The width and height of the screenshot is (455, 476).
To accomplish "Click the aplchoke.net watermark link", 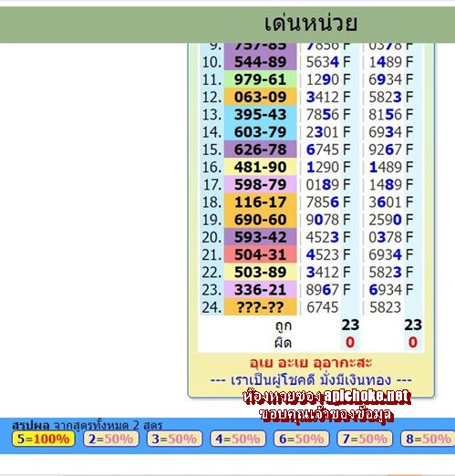I will coord(367,397).
